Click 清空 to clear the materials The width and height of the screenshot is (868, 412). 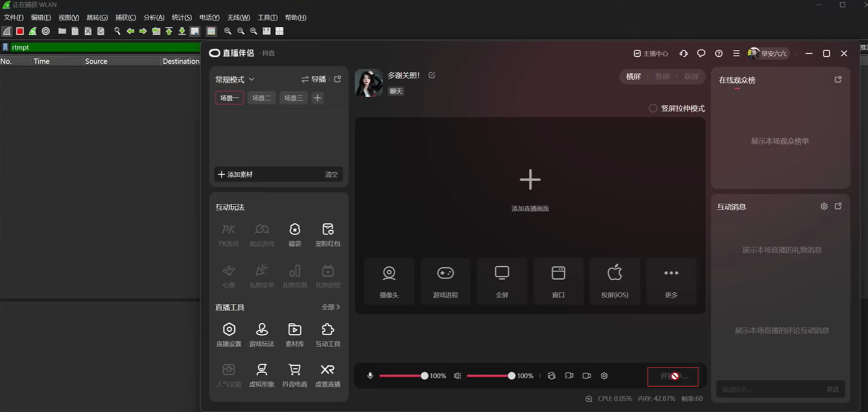click(x=331, y=175)
